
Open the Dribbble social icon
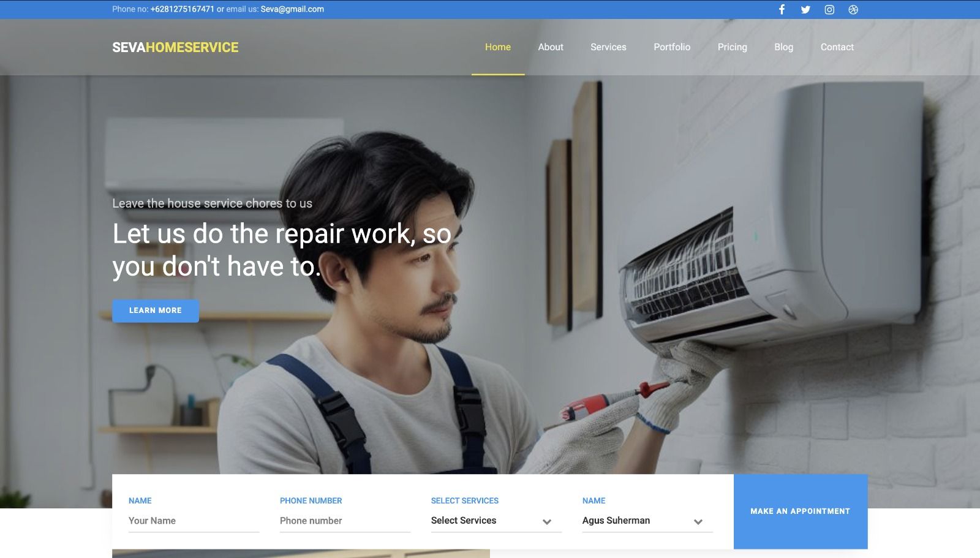pyautogui.click(x=853, y=9)
